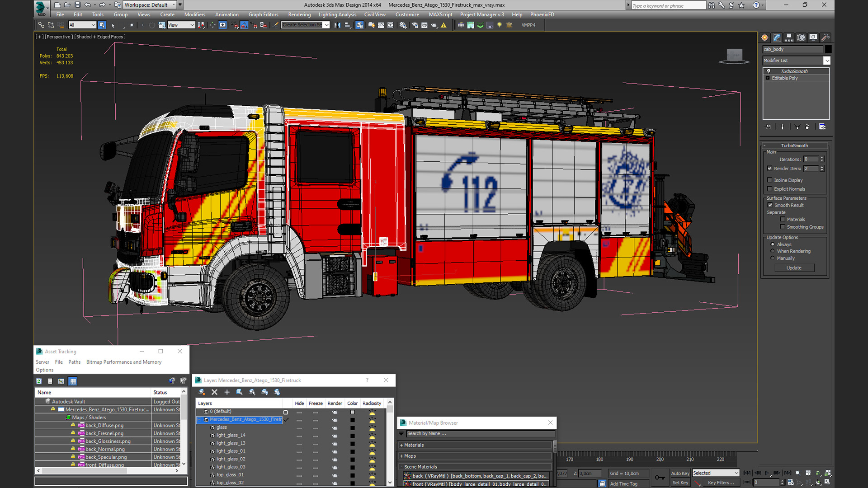Toggle Smooth Result checkbox
Viewport: 868px width, 488px height.
point(770,205)
